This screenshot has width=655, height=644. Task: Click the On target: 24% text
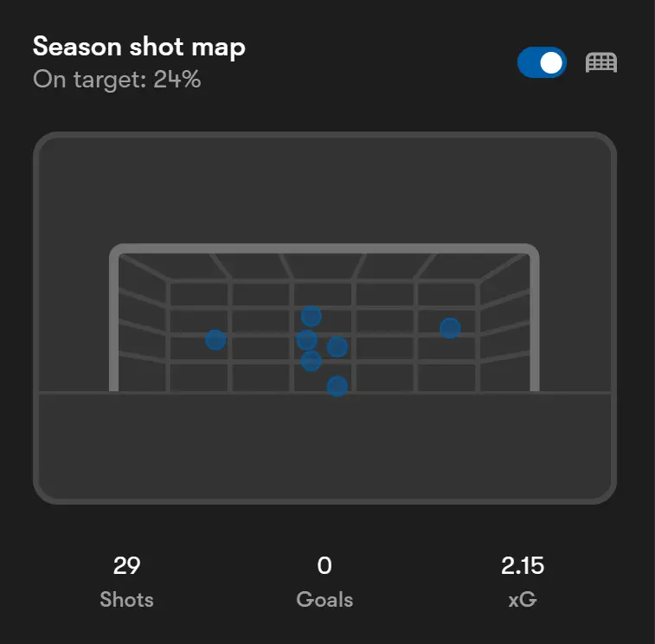point(117,80)
